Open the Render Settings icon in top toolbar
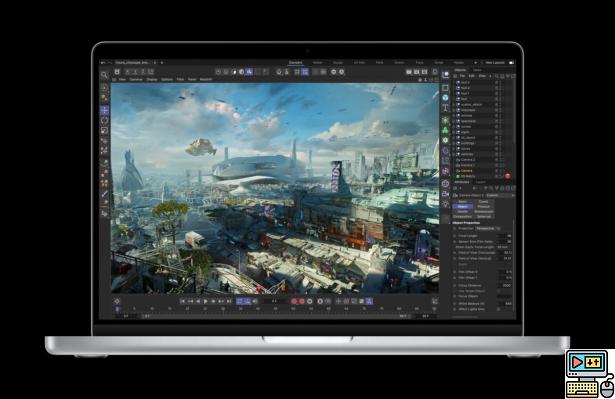 (x=424, y=72)
